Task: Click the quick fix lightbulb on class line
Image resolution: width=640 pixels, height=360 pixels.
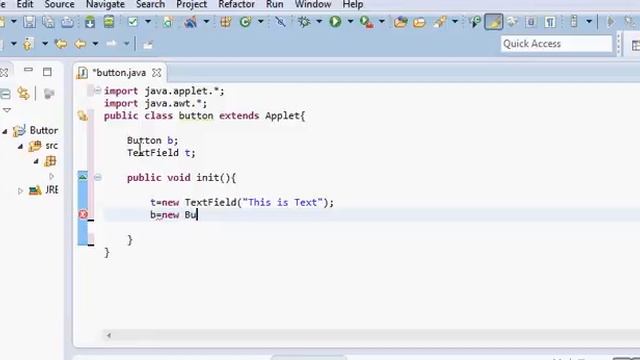Action: click(83, 116)
